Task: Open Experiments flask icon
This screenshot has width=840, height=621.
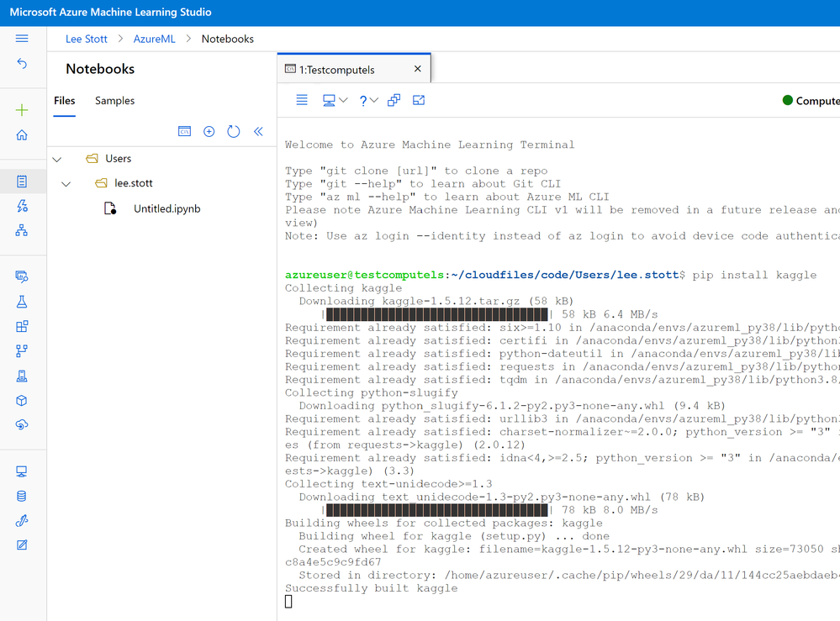Action: [22, 302]
